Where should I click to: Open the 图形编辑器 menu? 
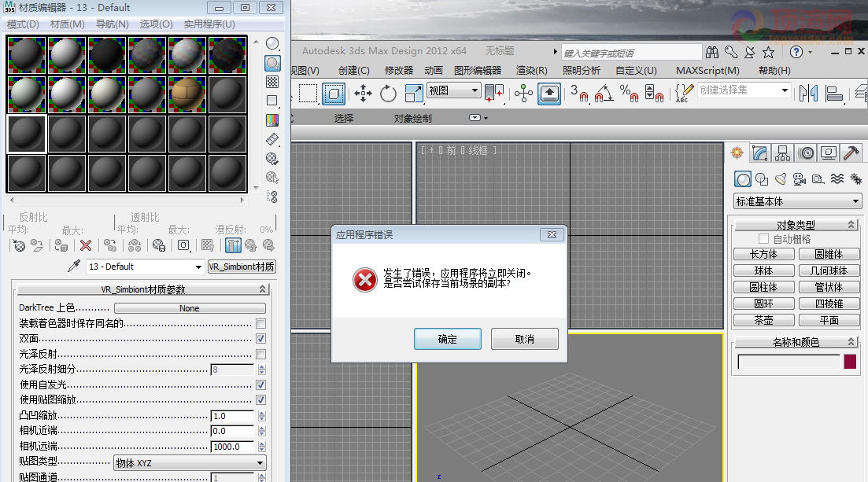(x=478, y=70)
